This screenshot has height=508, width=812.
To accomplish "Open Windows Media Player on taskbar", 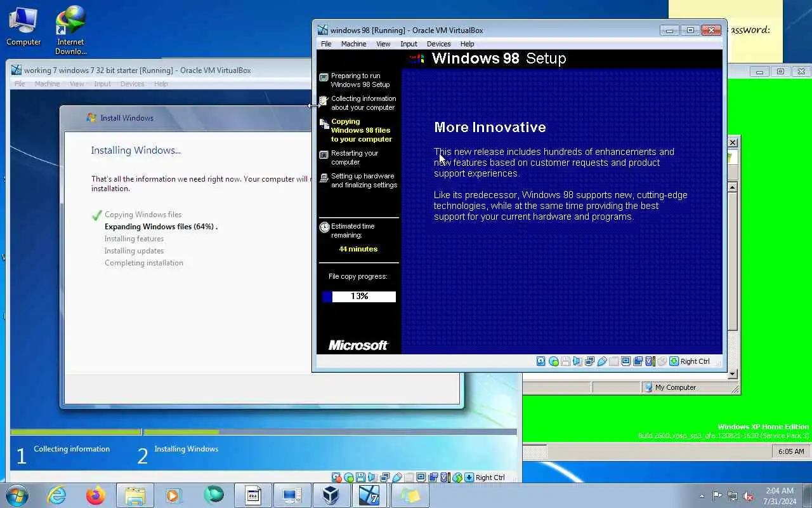I will (x=174, y=495).
